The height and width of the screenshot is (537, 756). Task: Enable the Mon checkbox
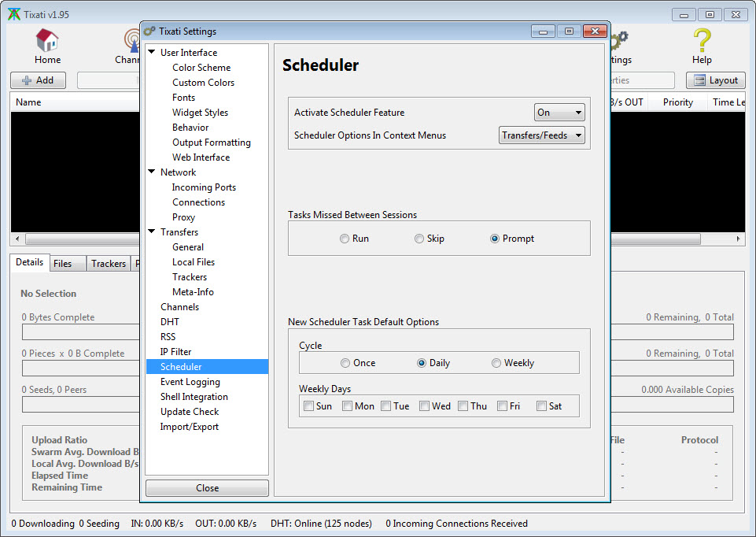(x=347, y=406)
